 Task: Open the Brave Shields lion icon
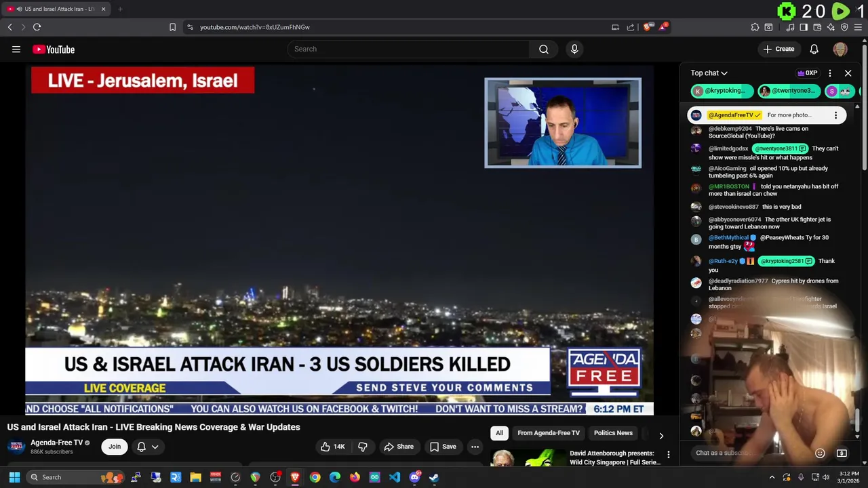(x=647, y=27)
